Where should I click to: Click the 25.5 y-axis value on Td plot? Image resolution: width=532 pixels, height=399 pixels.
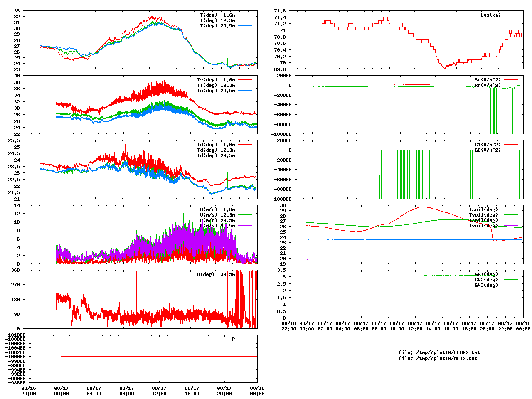(14, 140)
